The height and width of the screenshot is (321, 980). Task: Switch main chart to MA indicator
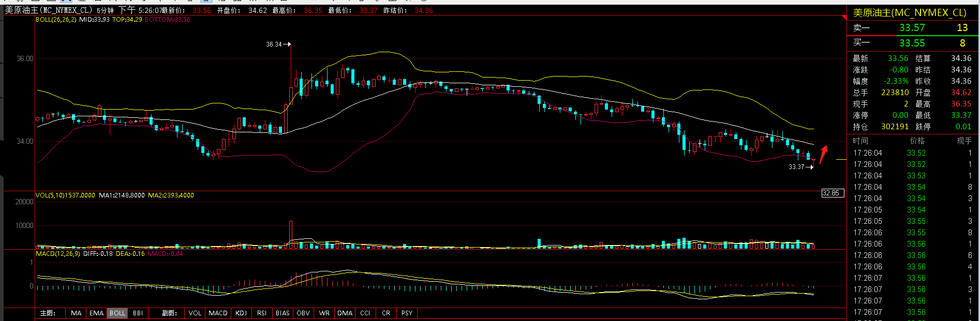(76, 313)
